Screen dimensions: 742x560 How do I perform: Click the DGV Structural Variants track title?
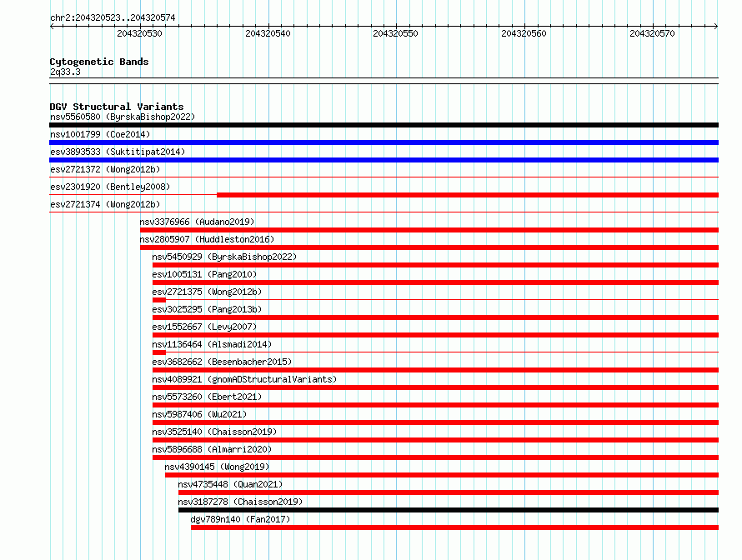pos(117,107)
